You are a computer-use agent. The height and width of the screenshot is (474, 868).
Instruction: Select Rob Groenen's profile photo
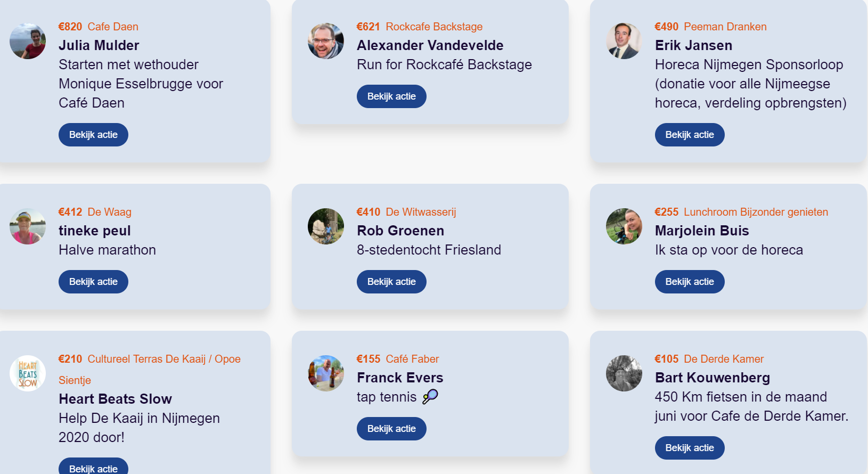(x=326, y=226)
